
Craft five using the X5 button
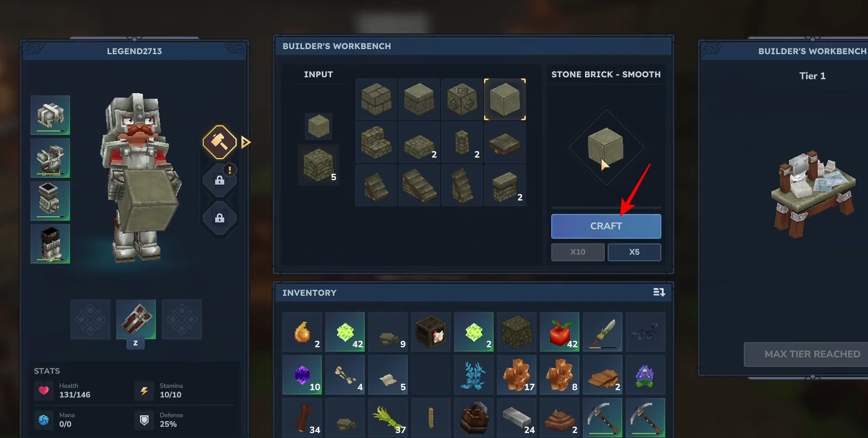[x=634, y=252]
